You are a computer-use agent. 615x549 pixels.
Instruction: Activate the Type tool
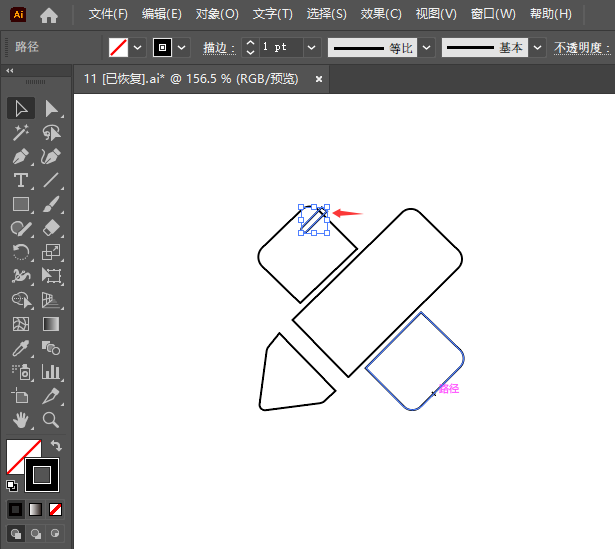click(21, 180)
